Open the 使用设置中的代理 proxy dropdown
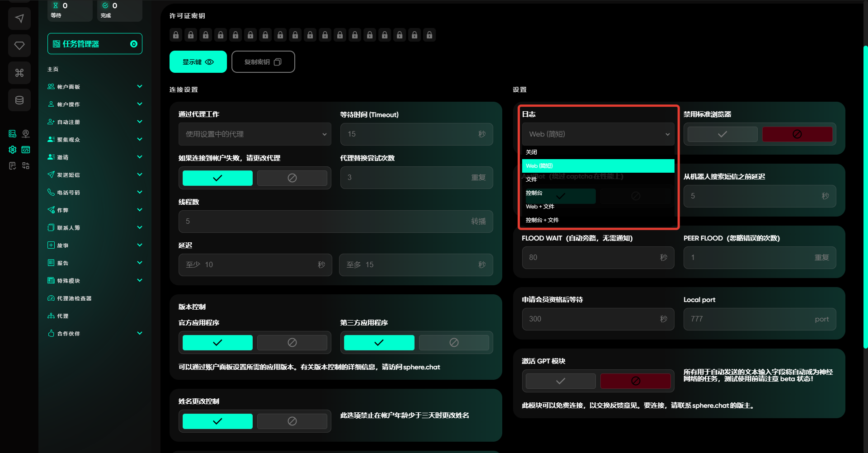The height and width of the screenshot is (453, 868). (x=255, y=134)
